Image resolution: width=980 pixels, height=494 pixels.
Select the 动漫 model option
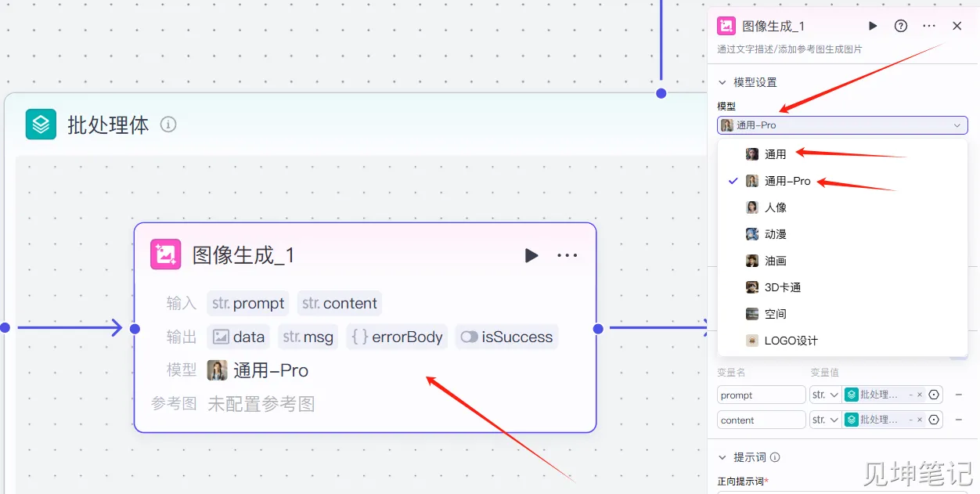pos(775,234)
